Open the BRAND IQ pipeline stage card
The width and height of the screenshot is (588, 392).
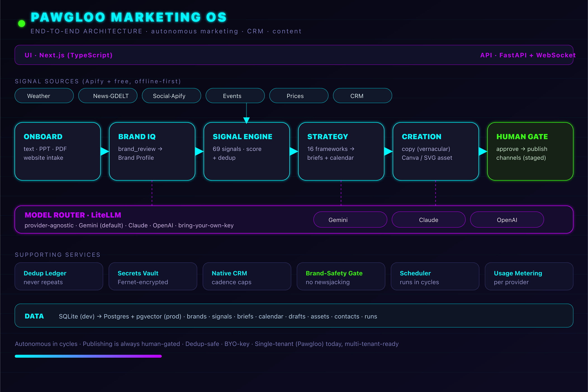pos(152,152)
